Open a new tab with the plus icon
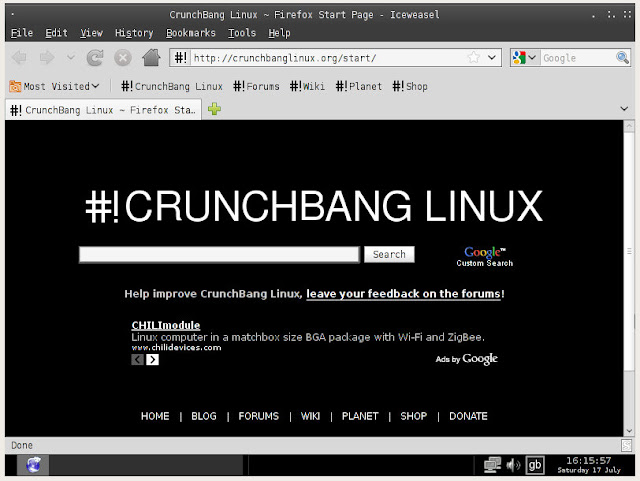 214,109
